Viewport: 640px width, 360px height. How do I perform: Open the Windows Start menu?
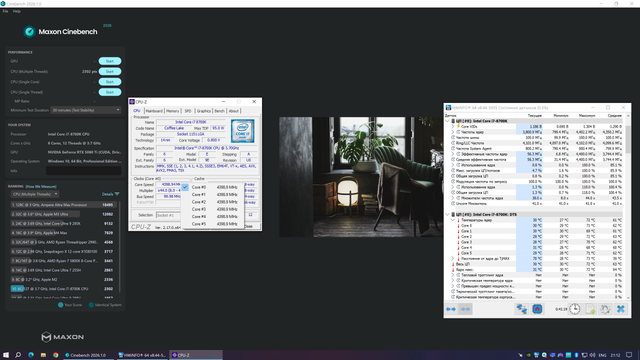point(6,355)
